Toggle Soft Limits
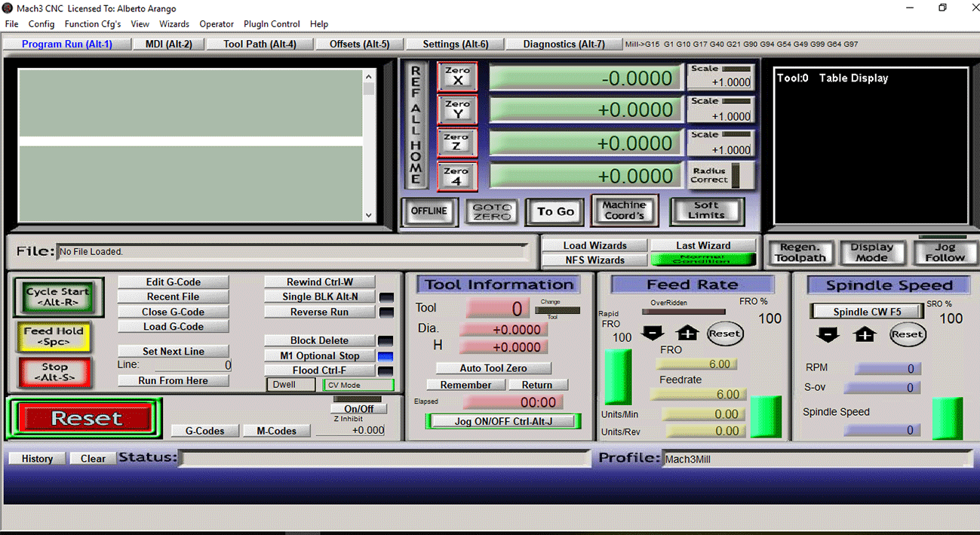The image size is (980, 535). coord(707,211)
